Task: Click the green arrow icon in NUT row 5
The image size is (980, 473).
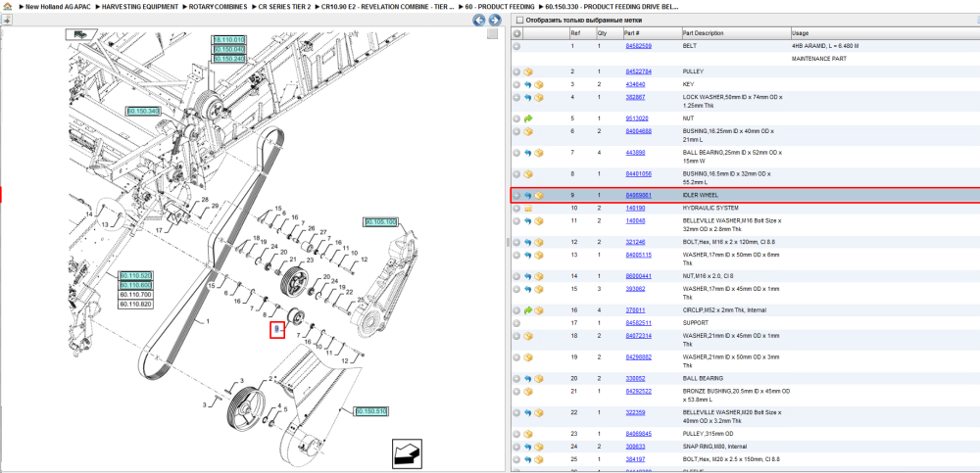Action: 528,118
